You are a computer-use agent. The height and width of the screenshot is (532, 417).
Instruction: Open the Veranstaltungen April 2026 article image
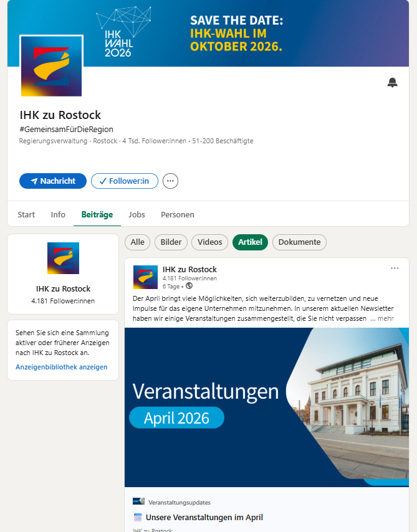(267, 407)
